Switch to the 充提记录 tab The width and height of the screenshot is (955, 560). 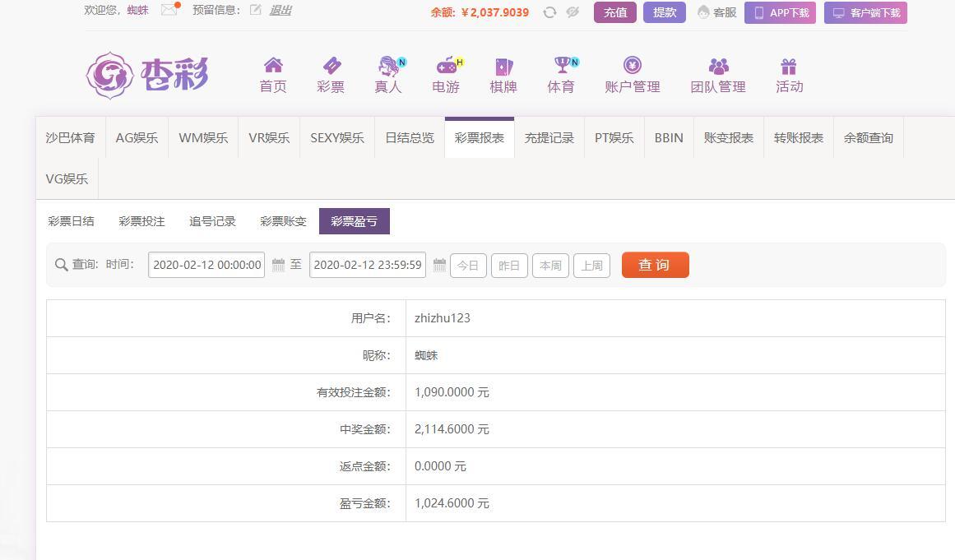[549, 138]
